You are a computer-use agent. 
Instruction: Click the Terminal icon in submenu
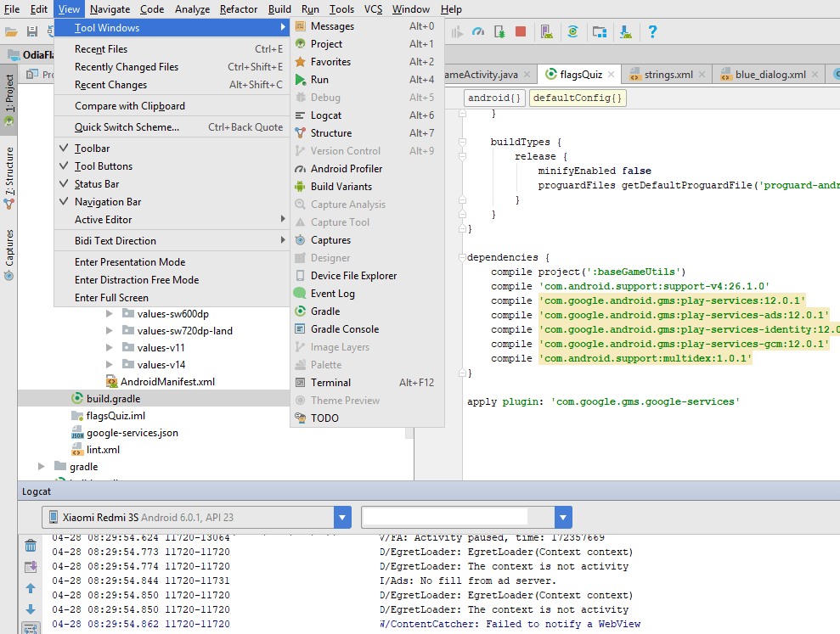tap(301, 382)
